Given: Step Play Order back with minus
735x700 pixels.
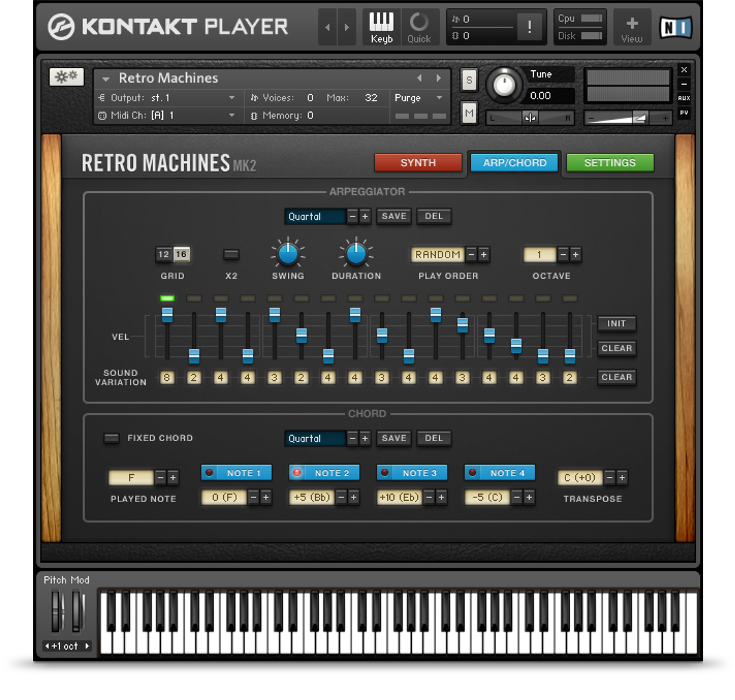Looking at the screenshot, I should pos(471,254).
